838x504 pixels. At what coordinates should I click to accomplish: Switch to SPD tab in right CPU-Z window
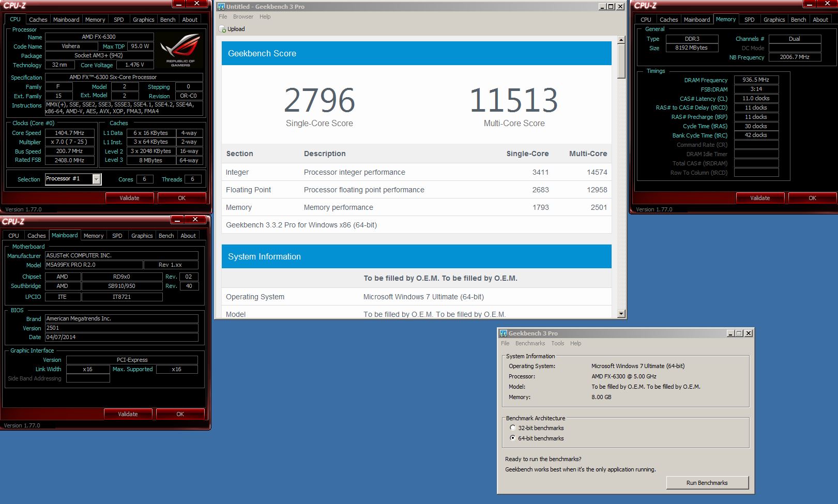pyautogui.click(x=750, y=20)
